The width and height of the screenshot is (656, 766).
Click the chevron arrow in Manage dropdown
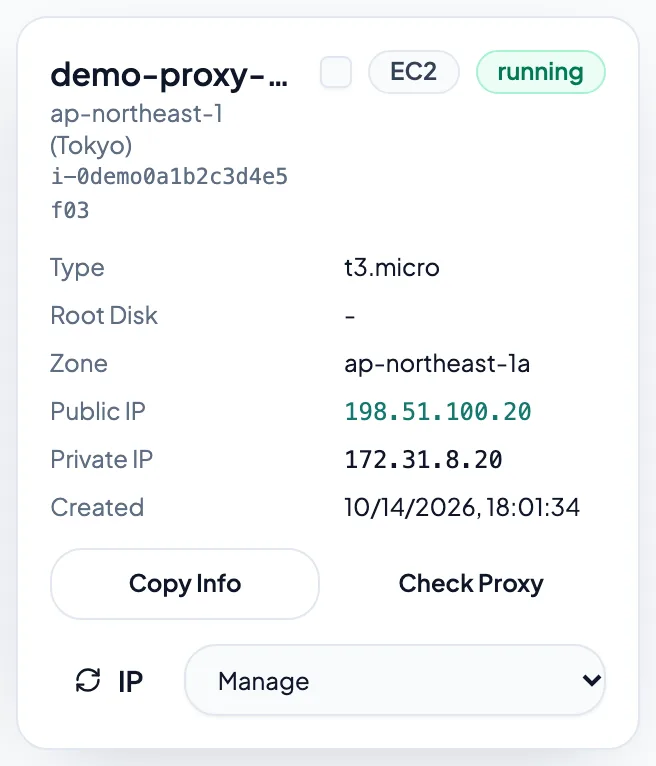[592, 680]
